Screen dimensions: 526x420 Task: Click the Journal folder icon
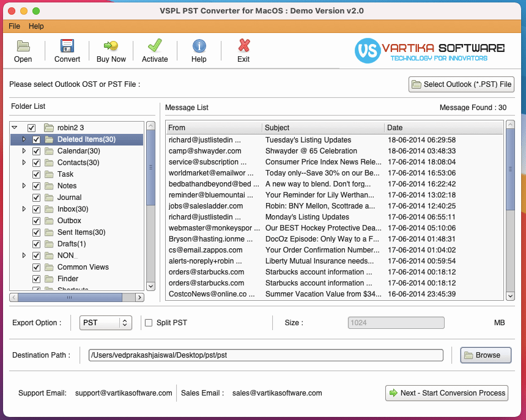tap(50, 197)
